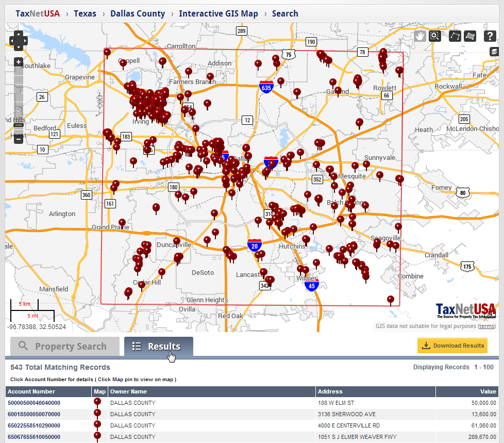Click the Displaying Records 1 - 100 text

(453, 367)
